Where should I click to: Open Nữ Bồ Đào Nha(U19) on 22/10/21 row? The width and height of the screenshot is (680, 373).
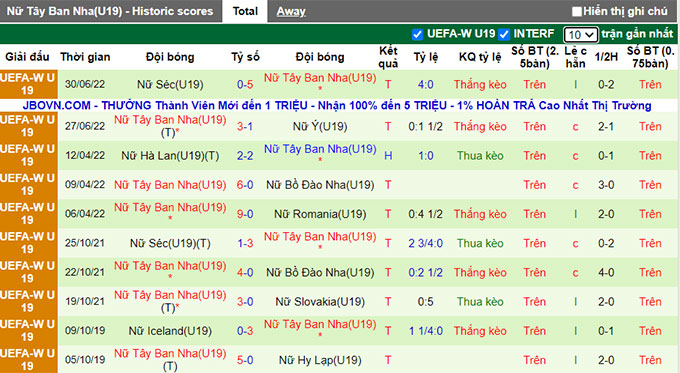point(320,272)
